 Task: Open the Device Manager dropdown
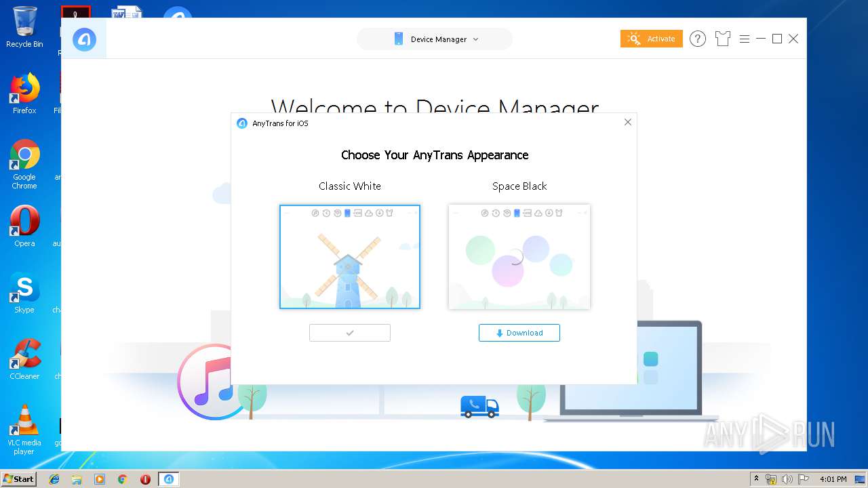(435, 39)
